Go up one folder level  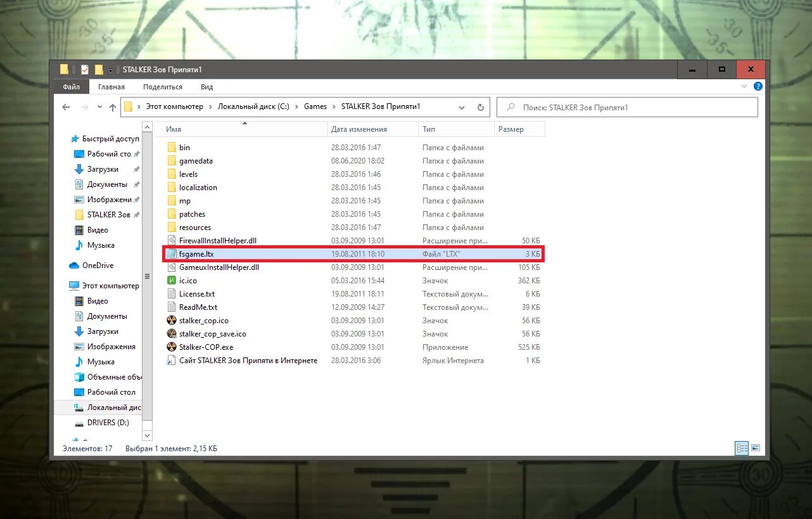pyautogui.click(x=113, y=107)
